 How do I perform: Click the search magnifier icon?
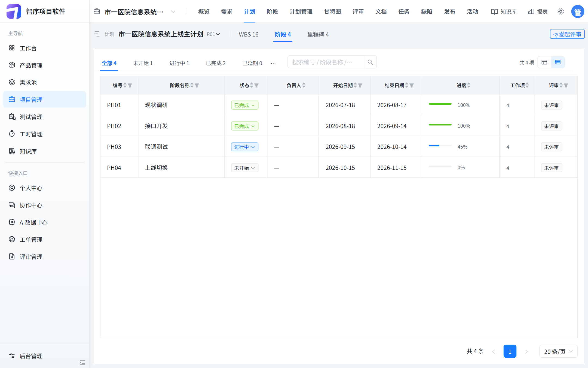370,62
